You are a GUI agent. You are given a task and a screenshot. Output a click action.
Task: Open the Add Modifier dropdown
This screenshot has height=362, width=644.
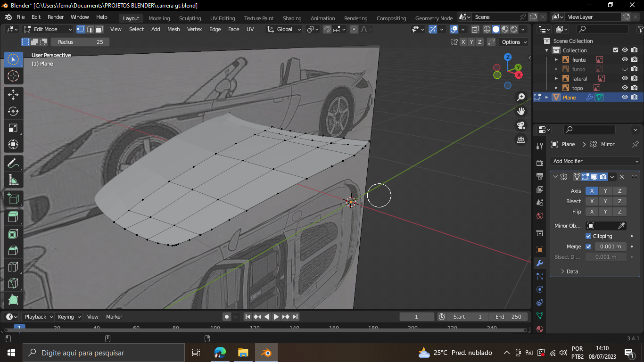(595, 161)
